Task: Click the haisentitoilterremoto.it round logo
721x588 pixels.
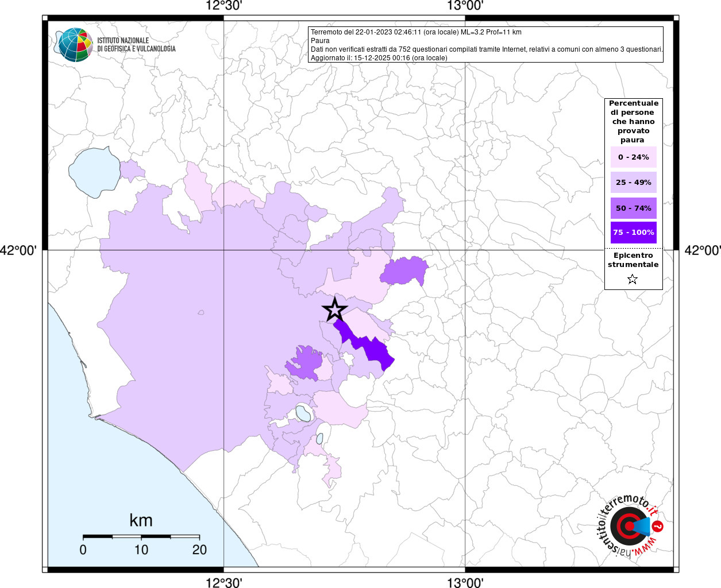Action: 631,527
